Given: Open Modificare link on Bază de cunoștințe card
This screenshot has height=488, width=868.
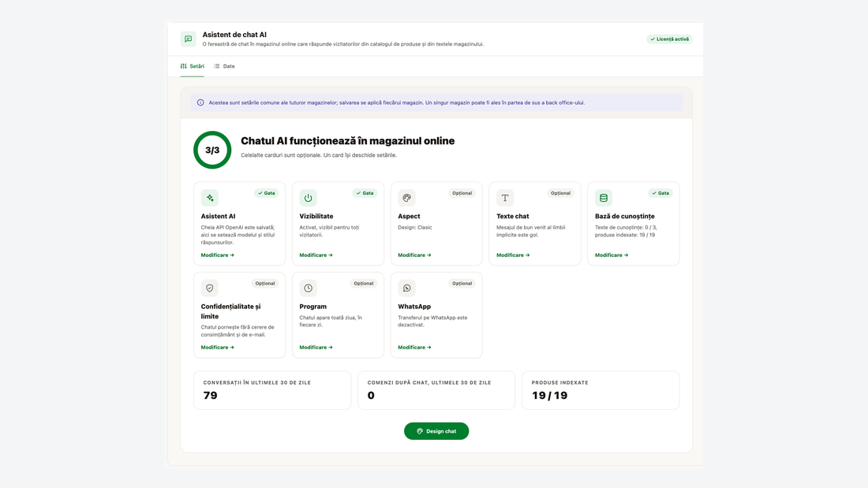Looking at the screenshot, I should pyautogui.click(x=612, y=255).
